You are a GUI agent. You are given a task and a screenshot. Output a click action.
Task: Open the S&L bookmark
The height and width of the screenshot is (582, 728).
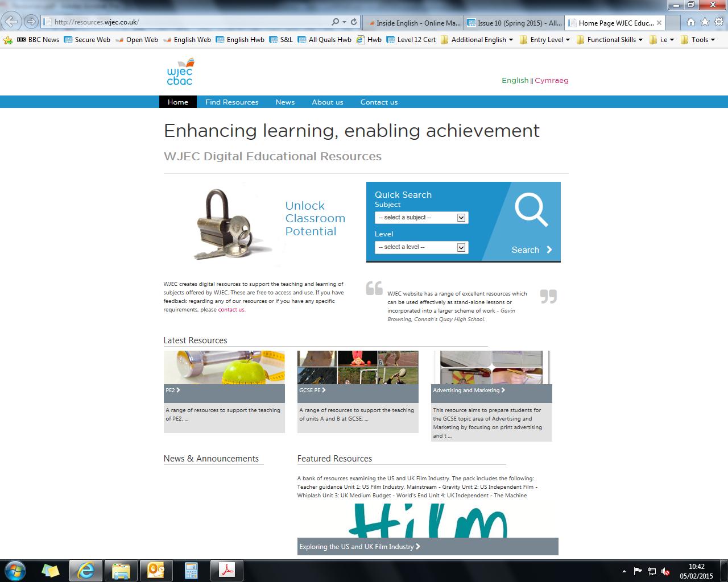click(x=281, y=40)
